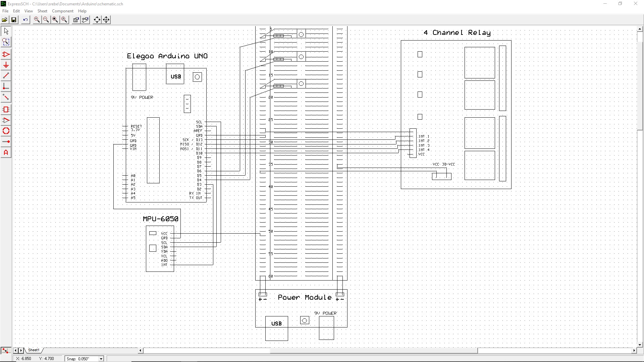This screenshot has height=362, width=644.
Task: Open the Help menu
Action: (x=82, y=11)
